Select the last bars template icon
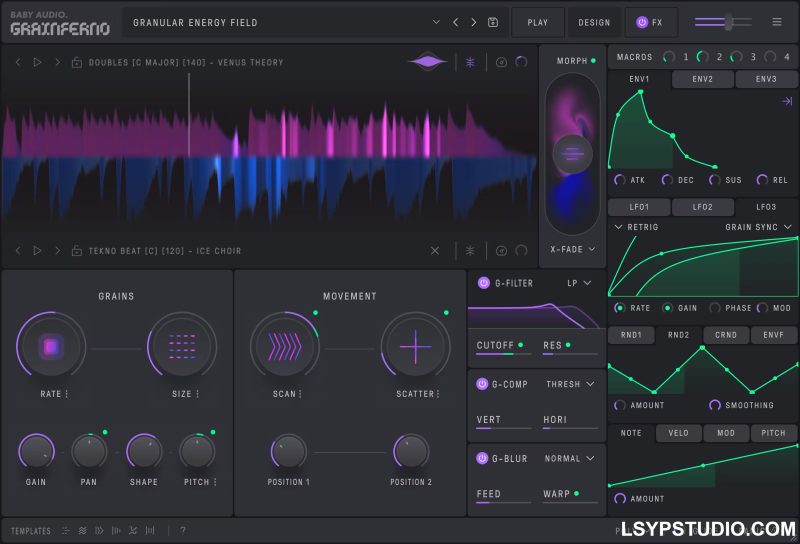 pos(150,531)
